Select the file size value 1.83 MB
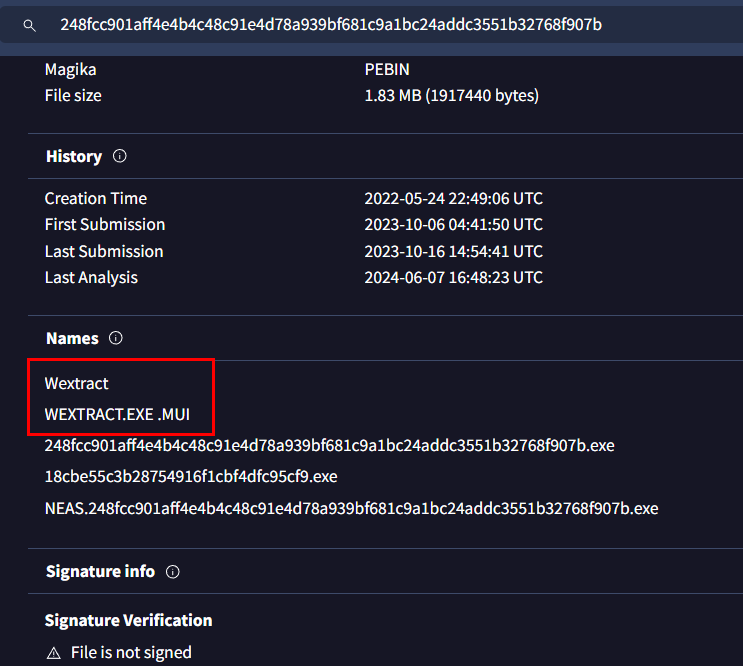 [x=451, y=96]
